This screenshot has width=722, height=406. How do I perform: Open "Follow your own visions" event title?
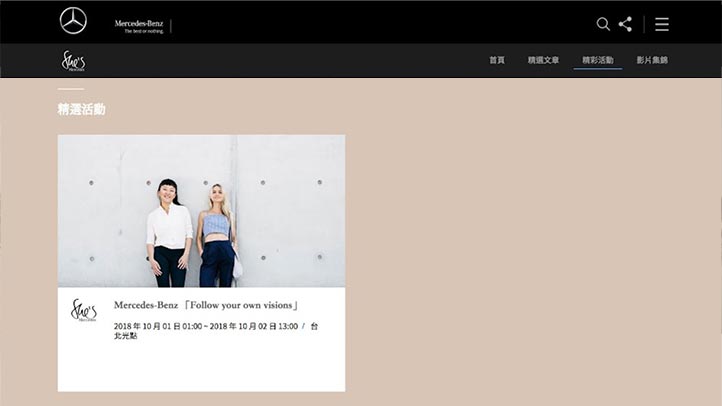point(206,305)
